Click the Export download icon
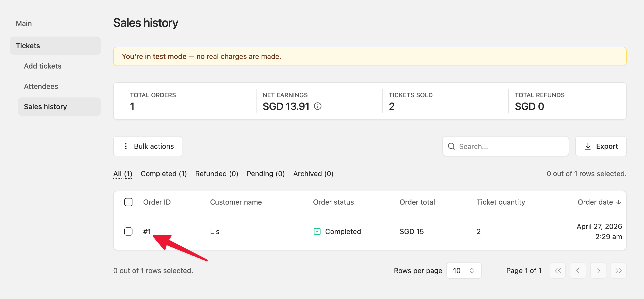 (x=588, y=146)
